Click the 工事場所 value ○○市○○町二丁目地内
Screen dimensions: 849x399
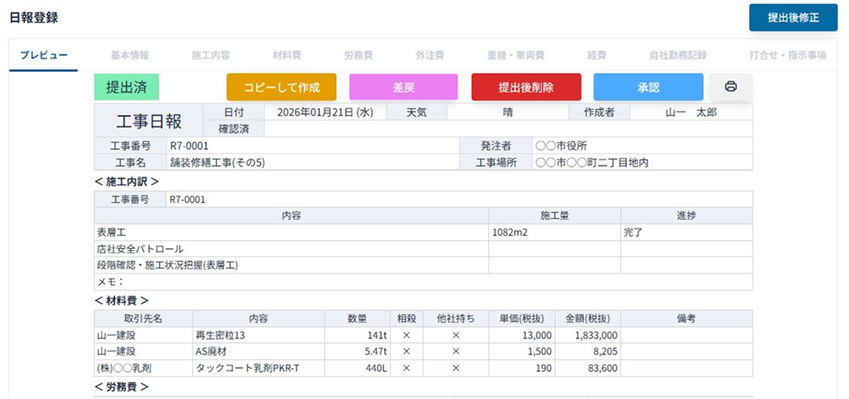[x=592, y=162]
